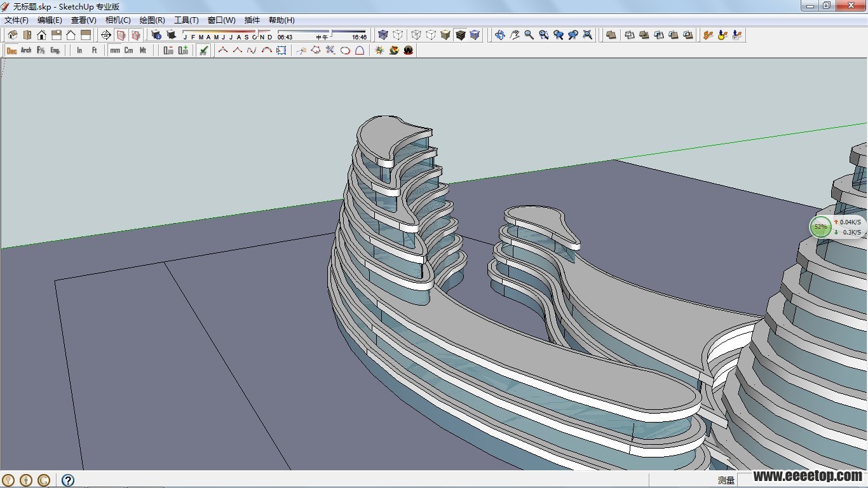The image size is (868, 488).
Task: Set units format to fractional
Action: click(x=41, y=50)
